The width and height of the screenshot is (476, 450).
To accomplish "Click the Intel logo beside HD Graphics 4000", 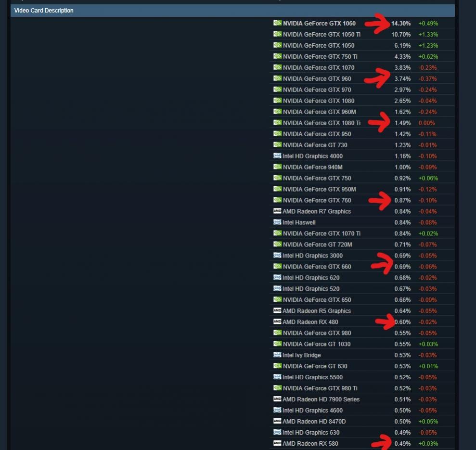I will 277,156.
